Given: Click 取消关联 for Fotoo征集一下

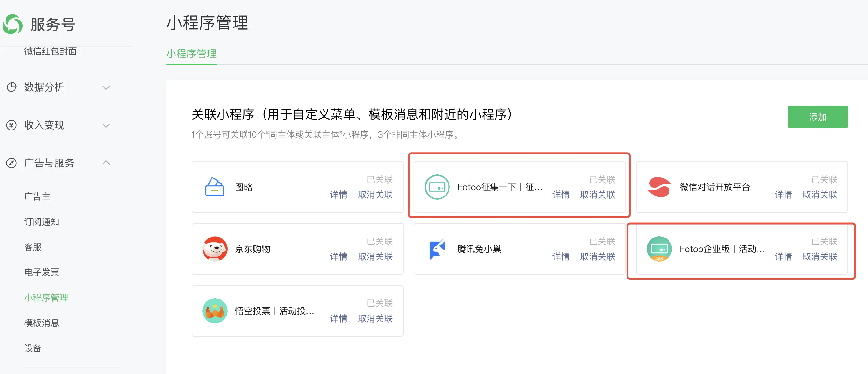Looking at the screenshot, I should point(597,195).
